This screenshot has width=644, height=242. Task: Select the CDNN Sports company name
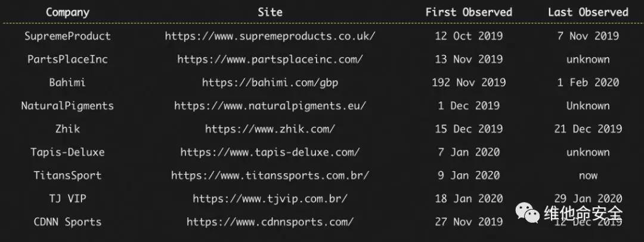pos(67,222)
